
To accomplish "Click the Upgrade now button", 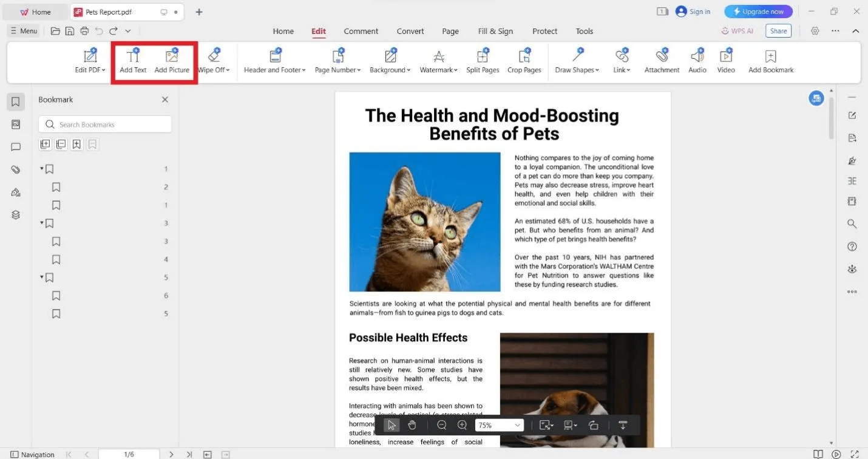I will click(x=758, y=11).
